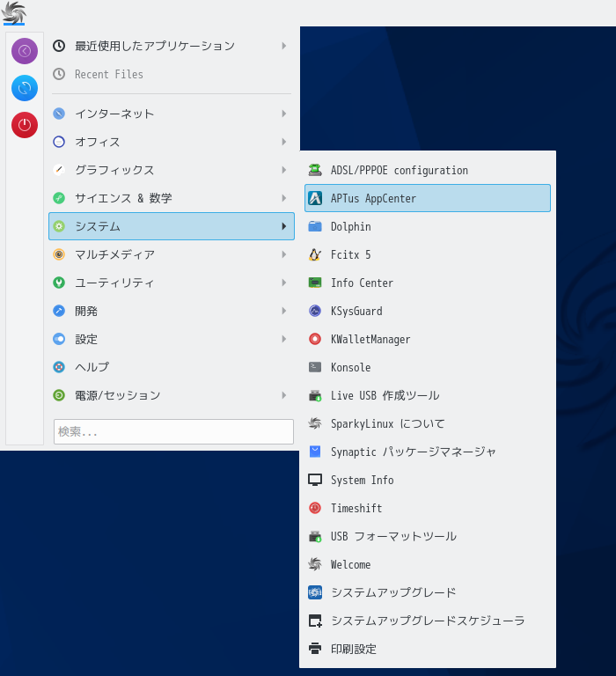
Task: Click the 電源/セッション green icon
Action: click(59, 395)
